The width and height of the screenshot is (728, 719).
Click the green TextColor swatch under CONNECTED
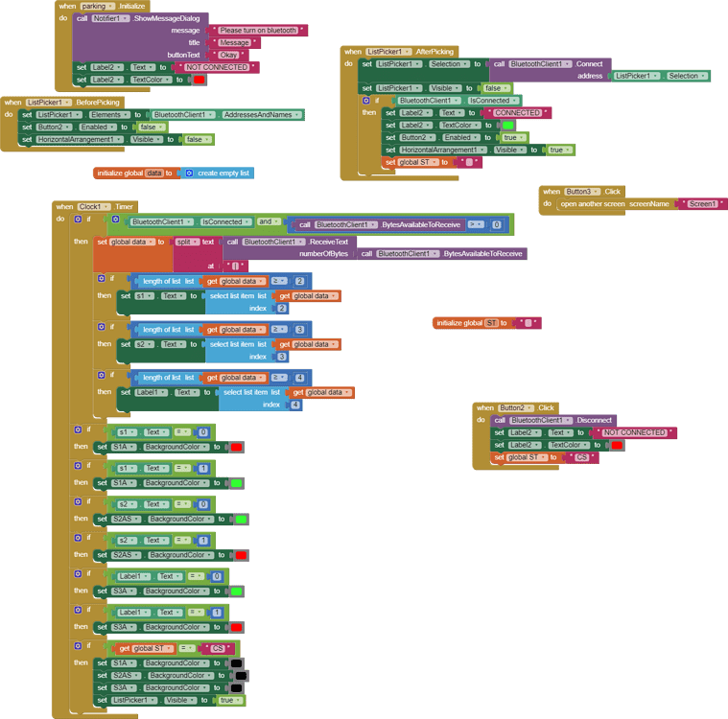click(508, 126)
